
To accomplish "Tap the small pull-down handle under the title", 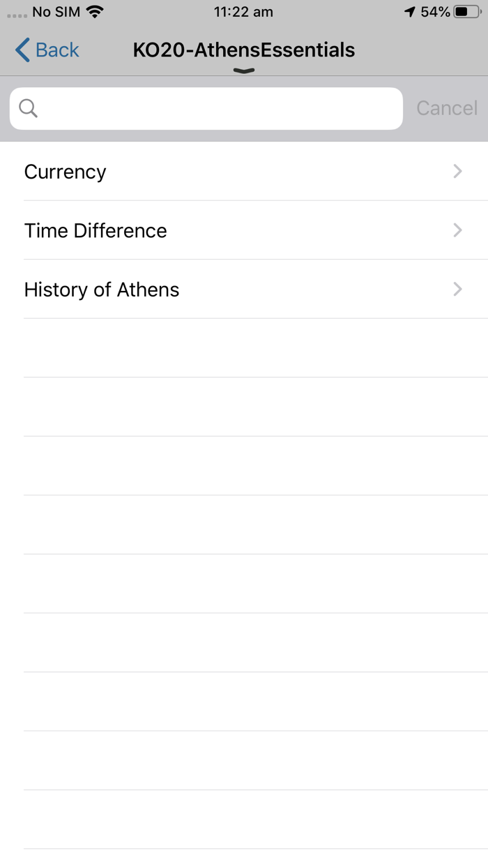I will coord(244,70).
